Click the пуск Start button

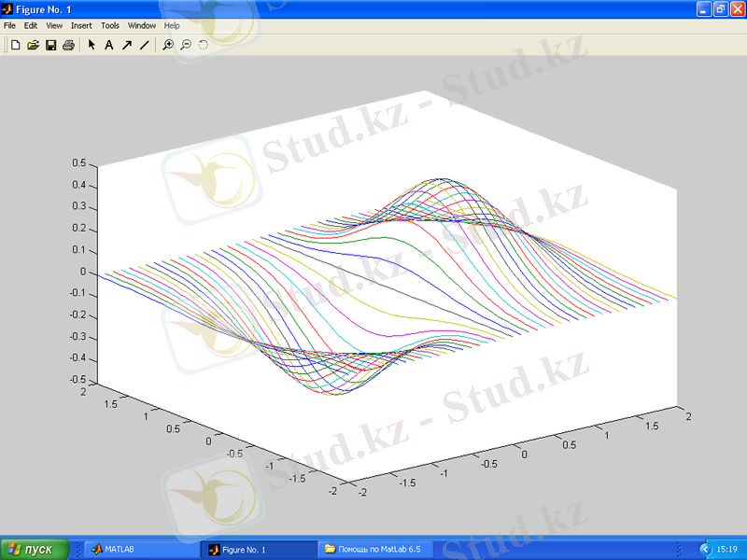(x=35, y=550)
